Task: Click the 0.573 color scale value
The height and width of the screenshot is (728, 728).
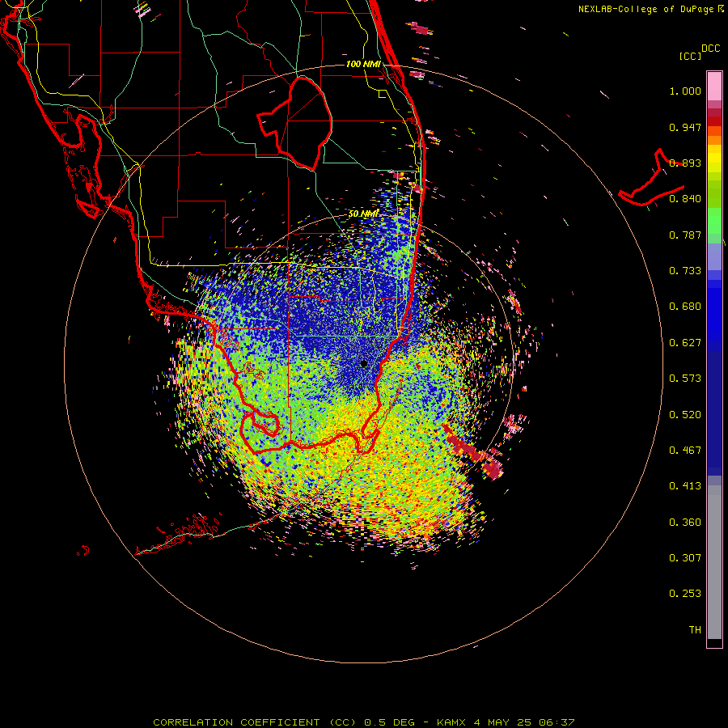Action: (x=685, y=379)
